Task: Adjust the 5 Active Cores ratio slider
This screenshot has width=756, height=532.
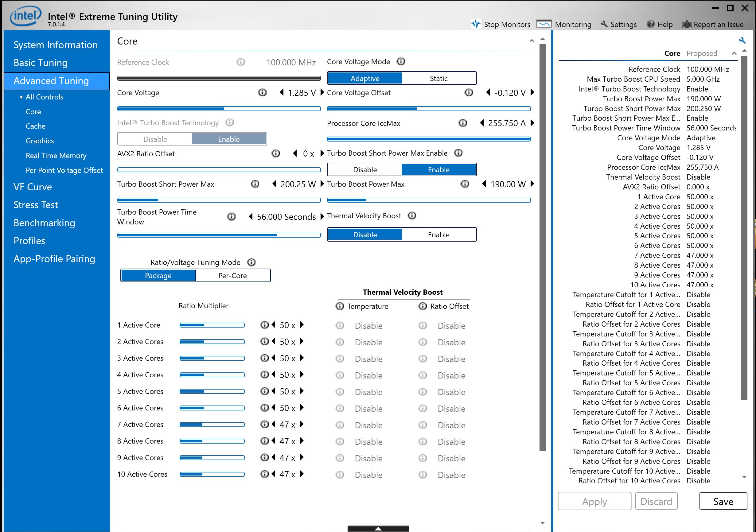Action: click(x=212, y=391)
